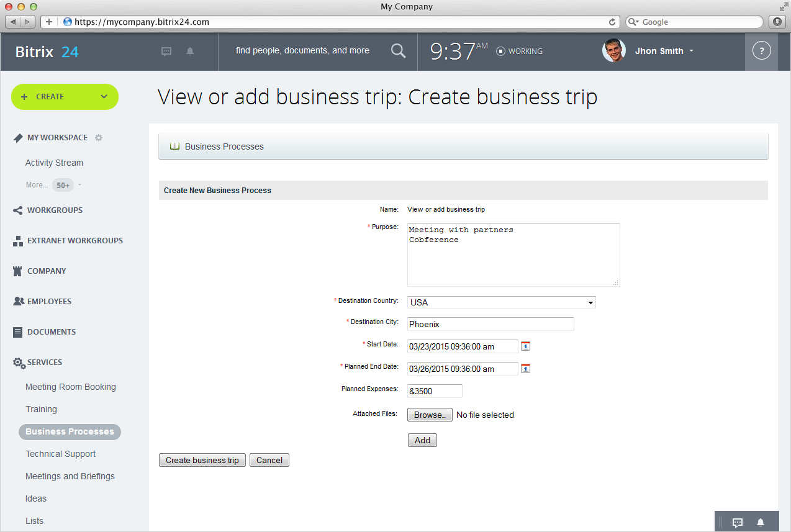Click the Business Processes book icon
Screen dimensions: 791x532
[x=174, y=146]
